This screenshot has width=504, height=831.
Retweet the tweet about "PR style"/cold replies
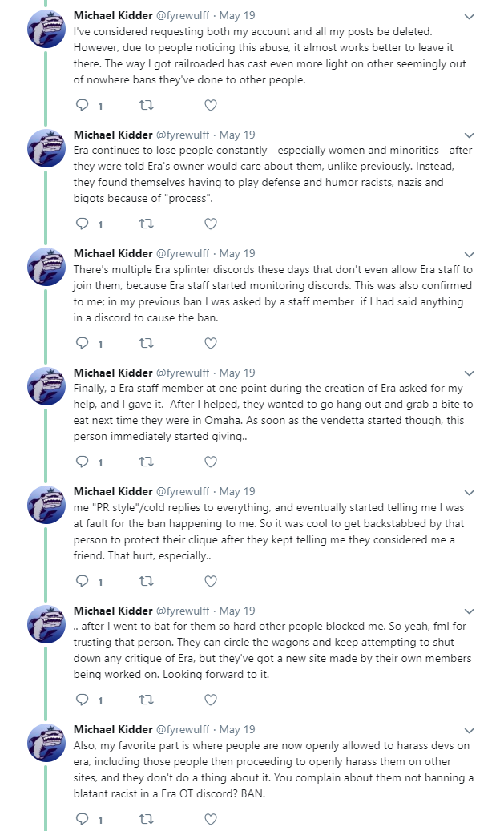tap(147, 581)
